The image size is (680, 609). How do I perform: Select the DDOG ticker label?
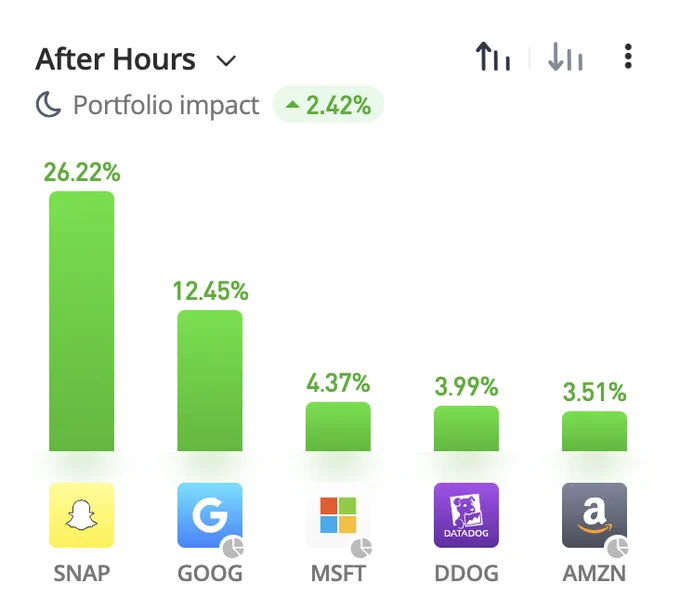click(x=466, y=573)
